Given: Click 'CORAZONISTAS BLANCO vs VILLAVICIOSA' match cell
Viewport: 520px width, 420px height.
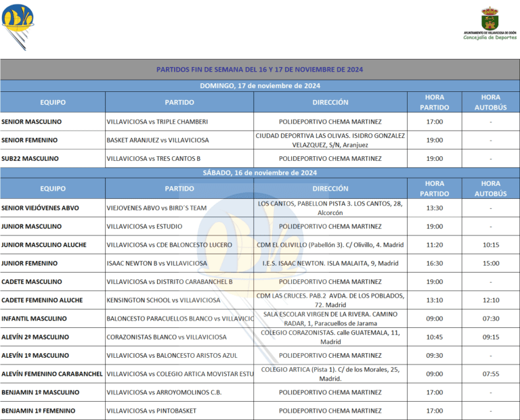Looking at the screenshot, I should (179, 337).
